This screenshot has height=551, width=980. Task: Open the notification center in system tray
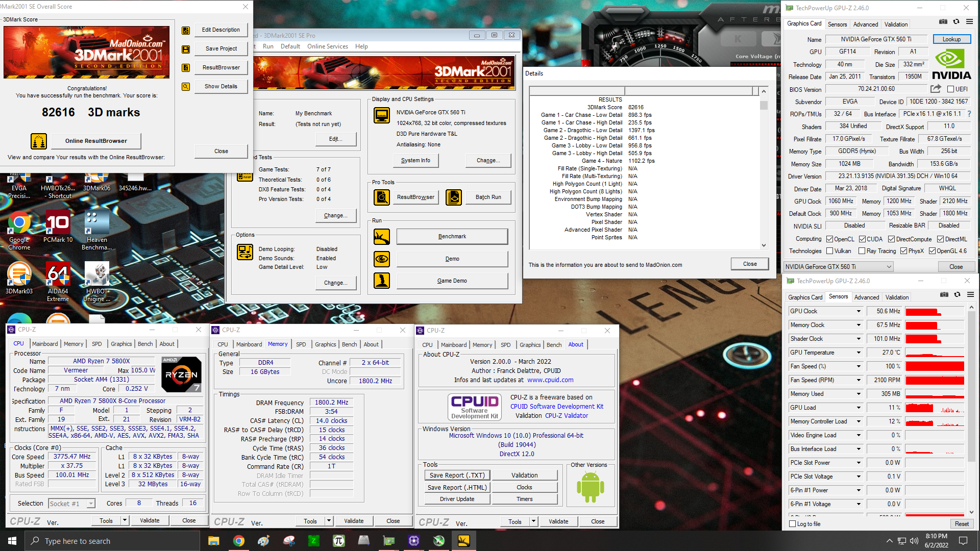point(963,541)
